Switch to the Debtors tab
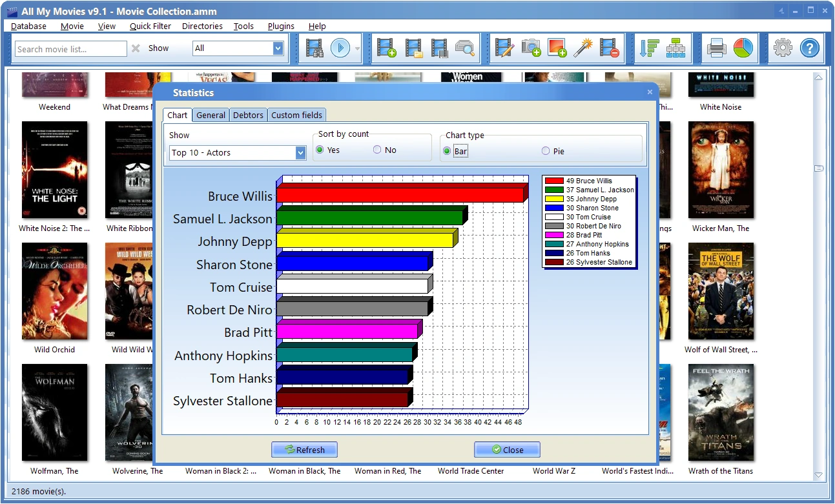 249,115
